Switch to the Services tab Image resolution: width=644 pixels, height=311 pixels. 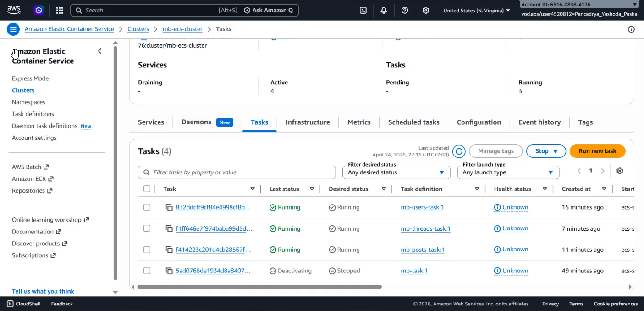pos(151,122)
